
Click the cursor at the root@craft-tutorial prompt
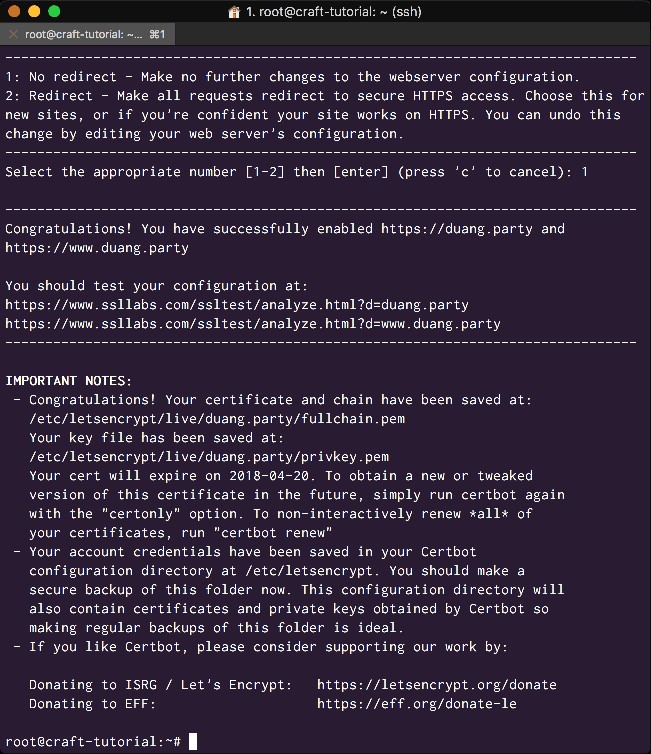pyautogui.click(x=193, y=741)
